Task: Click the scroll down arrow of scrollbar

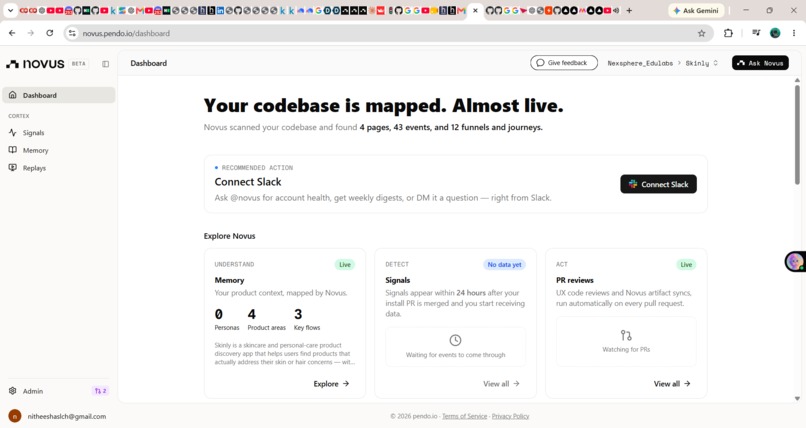Action: (x=797, y=398)
